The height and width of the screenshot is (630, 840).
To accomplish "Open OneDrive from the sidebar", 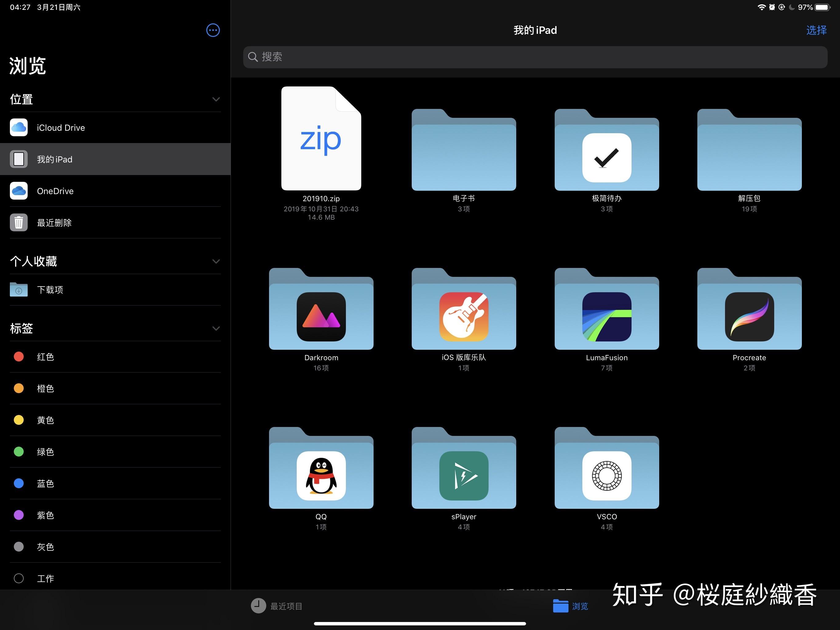I will point(55,191).
